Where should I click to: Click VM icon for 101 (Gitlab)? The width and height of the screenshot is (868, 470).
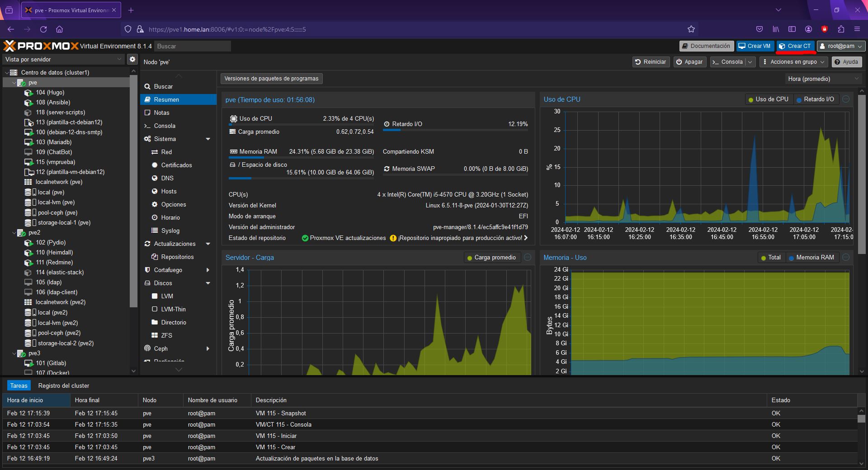(x=28, y=363)
